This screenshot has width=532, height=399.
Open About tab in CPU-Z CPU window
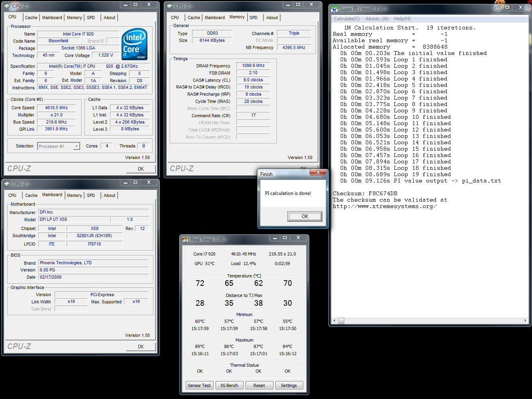point(110,18)
